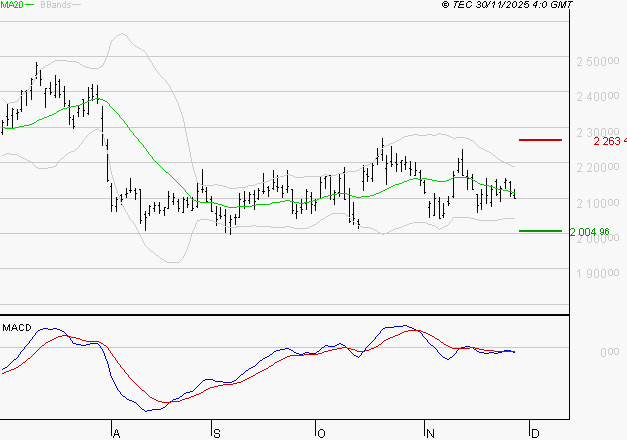
Task: Click the 1 900 price axis label
Action: [598, 273]
